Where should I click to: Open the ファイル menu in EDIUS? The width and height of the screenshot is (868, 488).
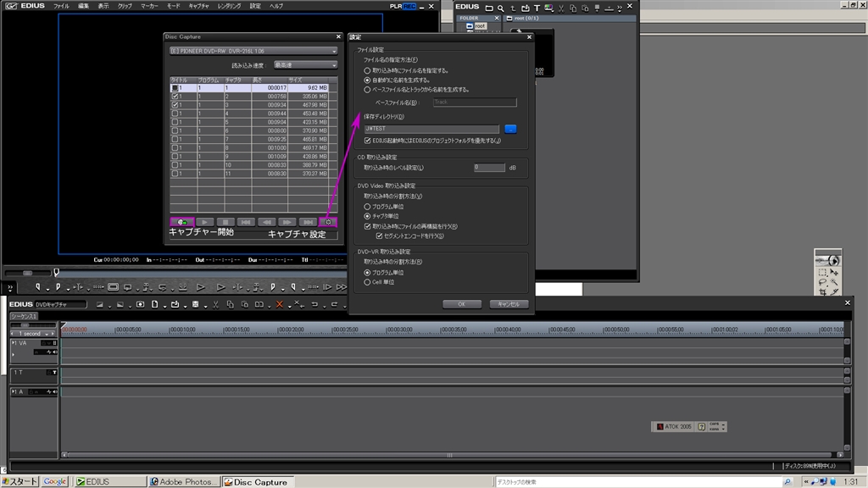(61, 6)
